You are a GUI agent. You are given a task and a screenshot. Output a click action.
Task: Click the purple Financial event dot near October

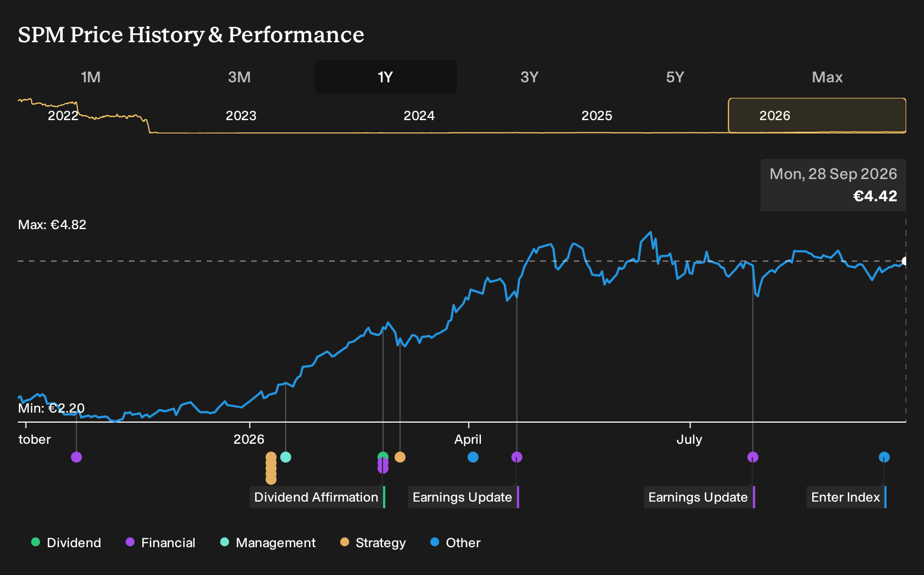pyautogui.click(x=77, y=457)
